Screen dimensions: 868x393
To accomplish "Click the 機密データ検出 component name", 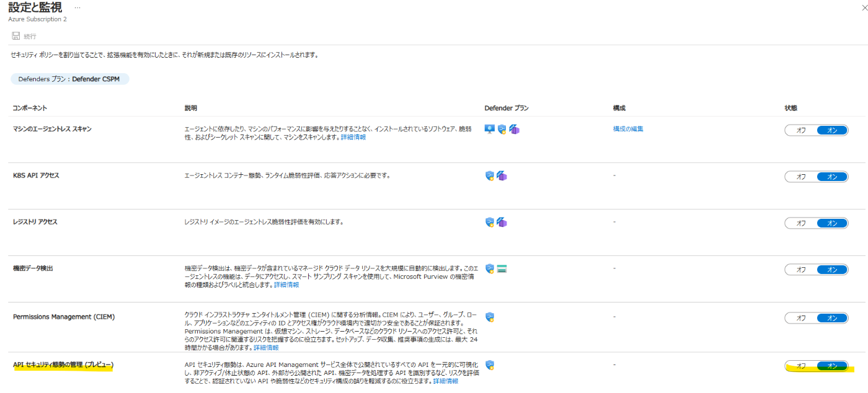I will pos(33,268).
